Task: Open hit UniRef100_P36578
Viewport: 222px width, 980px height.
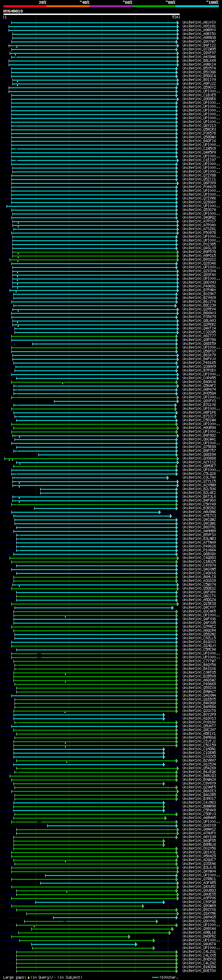Action: click(199, 133)
